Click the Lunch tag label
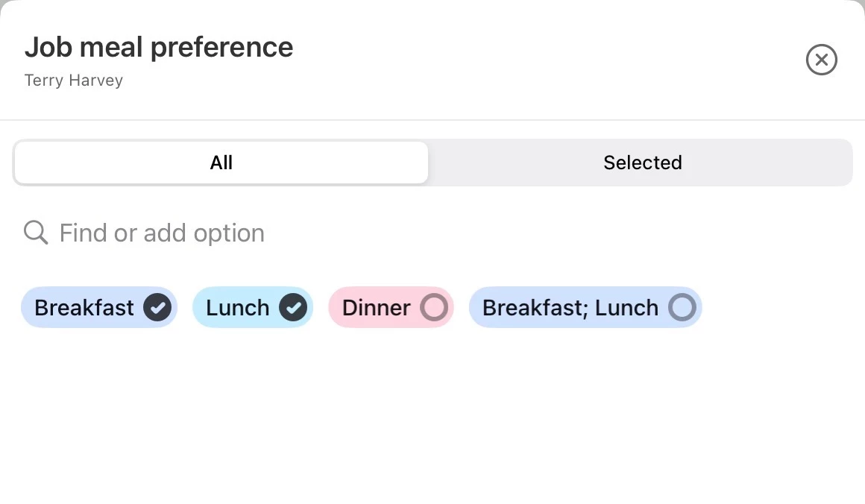 pyautogui.click(x=237, y=307)
